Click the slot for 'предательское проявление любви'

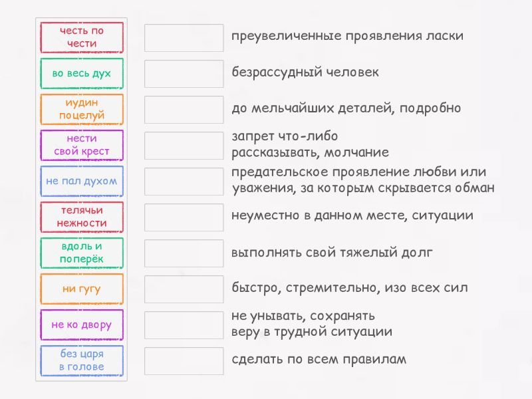184,181
